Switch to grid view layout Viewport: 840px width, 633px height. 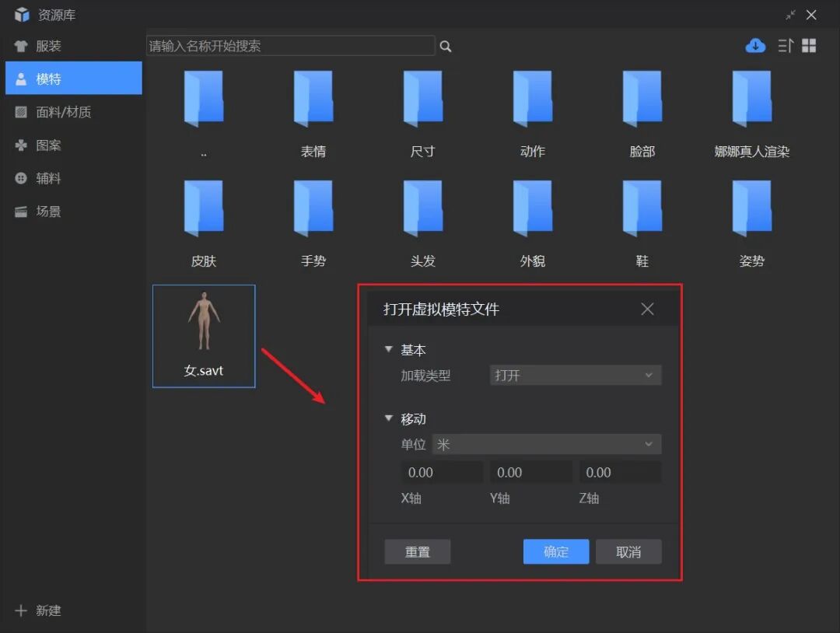[x=808, y=45]
